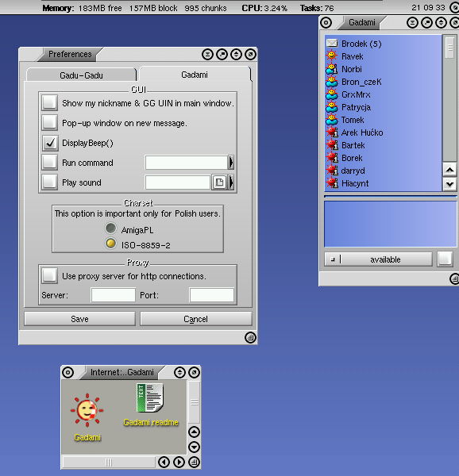Toggle the Play sound checkbox

point(49,182)
